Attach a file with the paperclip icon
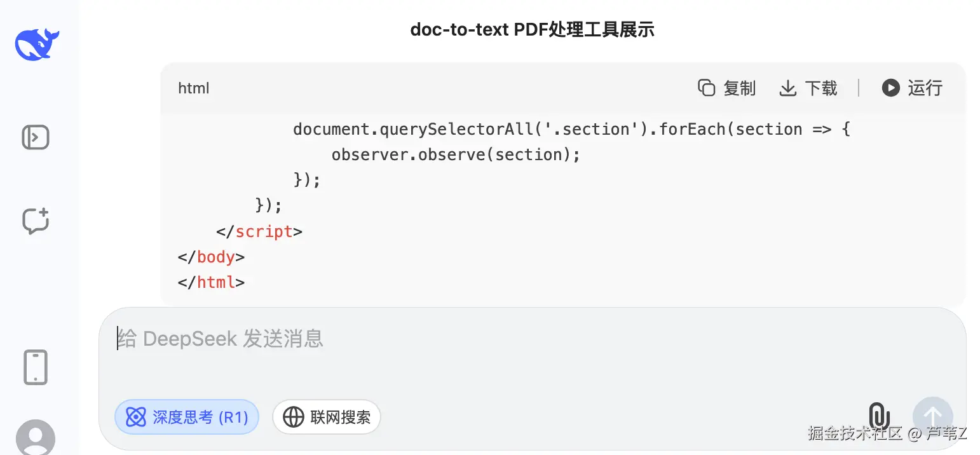This screenshot has height=455, width=980. click(x=879, y=416)
